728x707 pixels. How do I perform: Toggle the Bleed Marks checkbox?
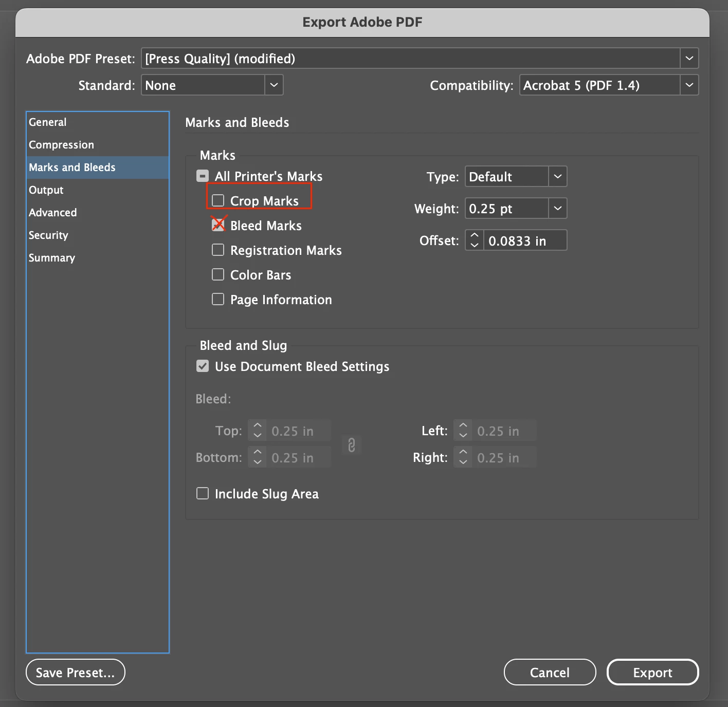[x=218, y=225]
